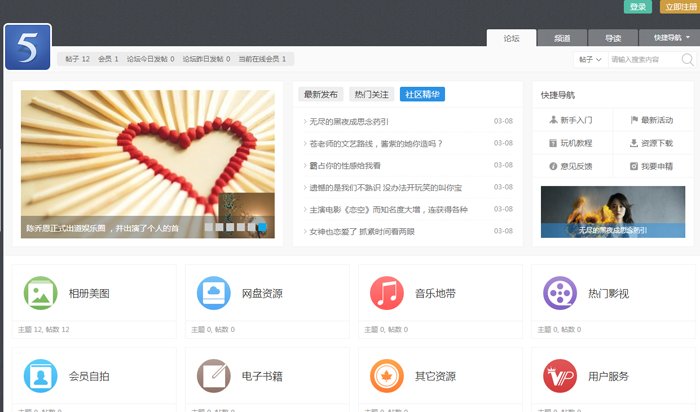Open the 热门影视 film reel icon
This screenshot has width=700, height=412.
pos(560,293)
